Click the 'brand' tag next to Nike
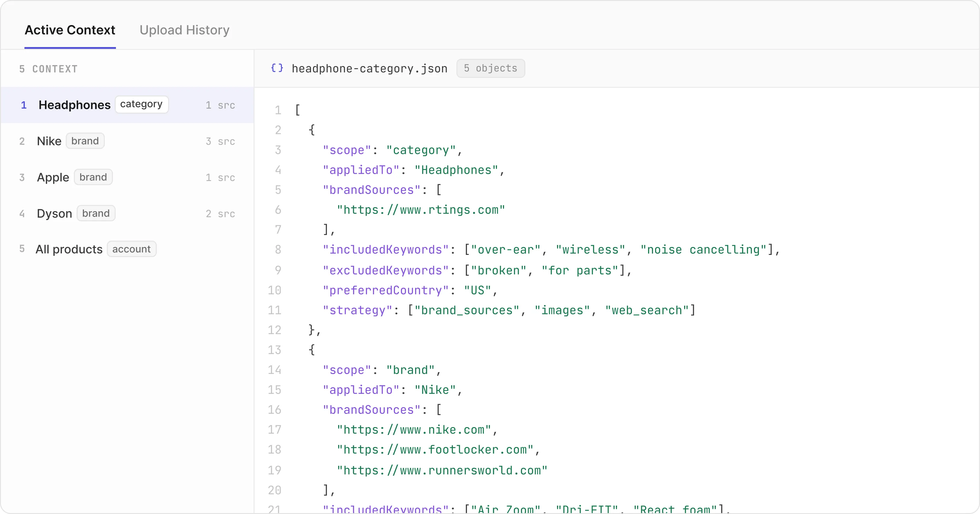Image resolution: width=980 pixels, height=514 pixels. point(85,141)
